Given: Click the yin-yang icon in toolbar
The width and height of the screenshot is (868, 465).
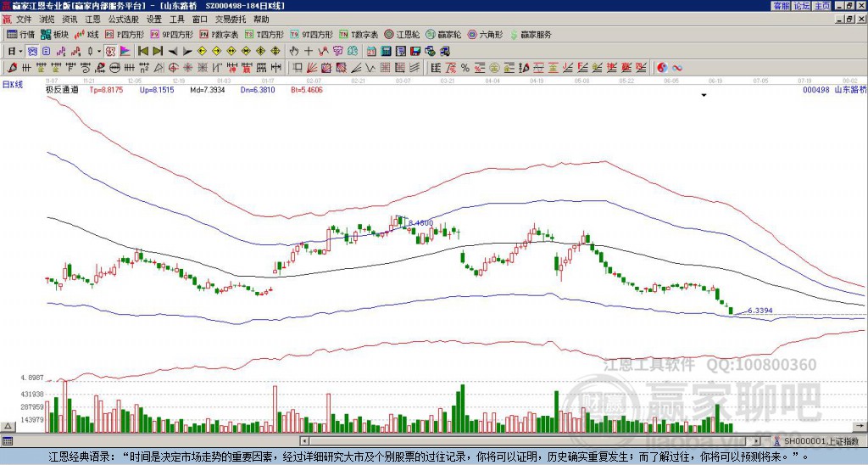Looking at the screenshot, I should click(x=662, y=68).
